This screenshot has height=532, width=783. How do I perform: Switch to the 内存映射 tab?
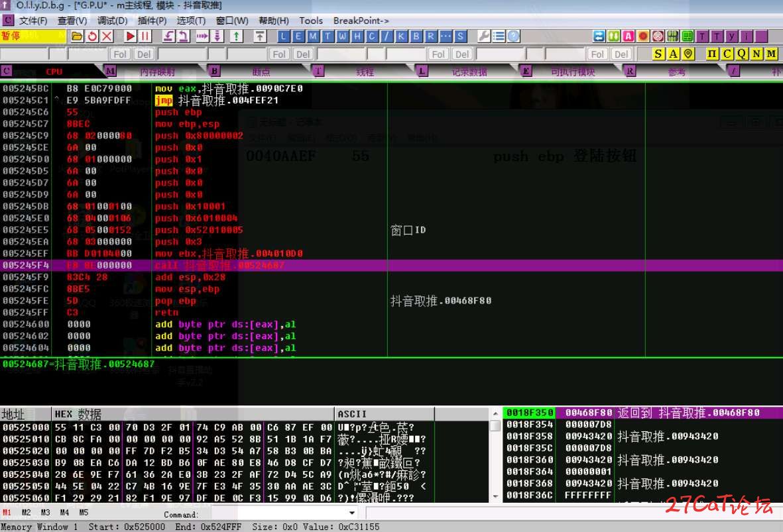click(x=157, y=72)
